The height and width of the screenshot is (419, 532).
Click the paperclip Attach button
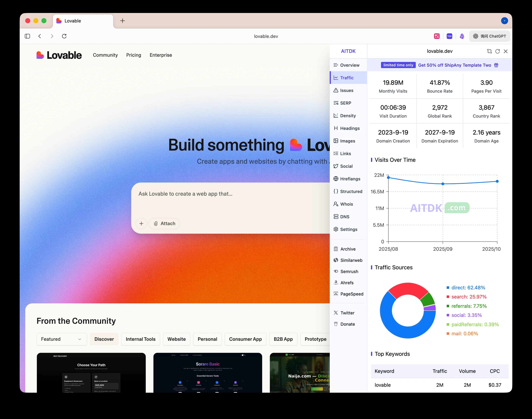[164, 224]
